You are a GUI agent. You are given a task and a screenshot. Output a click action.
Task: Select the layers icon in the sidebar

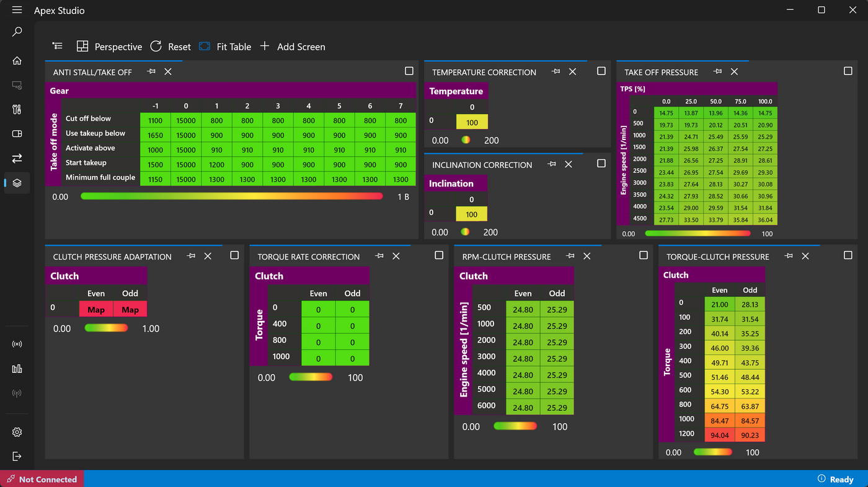(x=17, y=183)
